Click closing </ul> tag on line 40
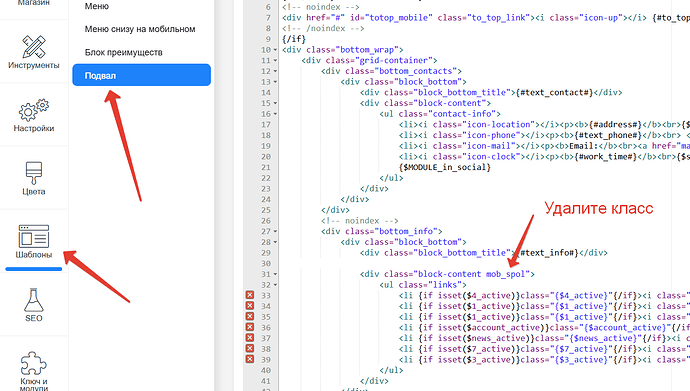 click(391, 370)
